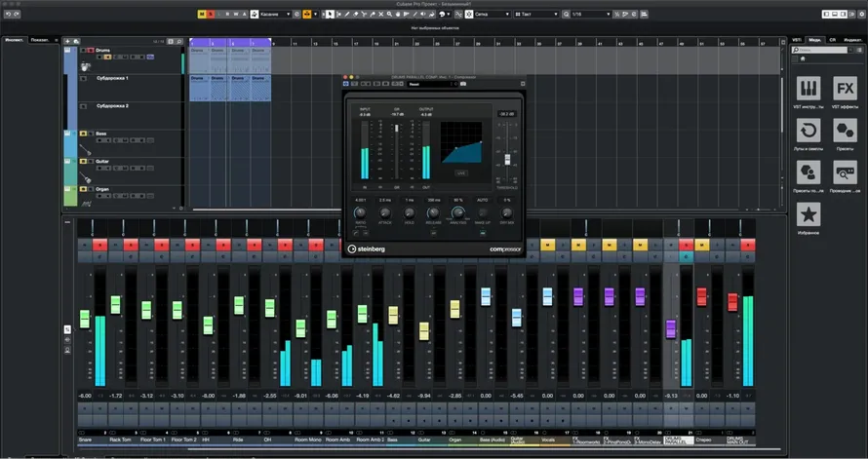Click the compressor Threshold slider handle
868x459 pixels.
pos(507,160)
